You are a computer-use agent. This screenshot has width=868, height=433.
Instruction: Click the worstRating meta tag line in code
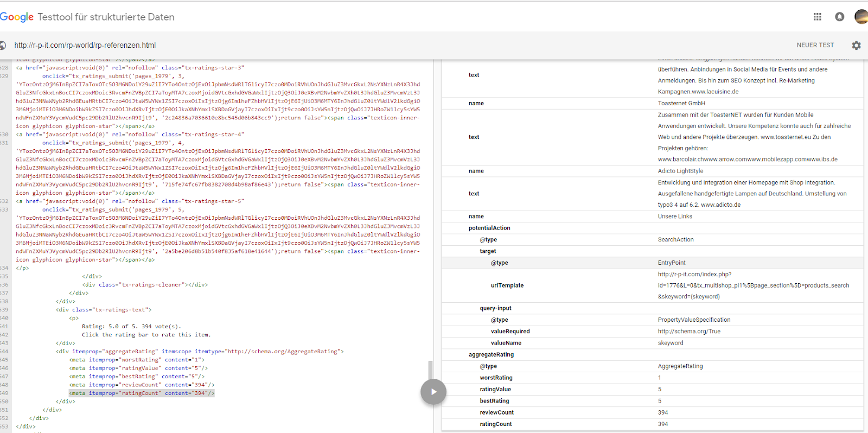click(x=137, y=360)
